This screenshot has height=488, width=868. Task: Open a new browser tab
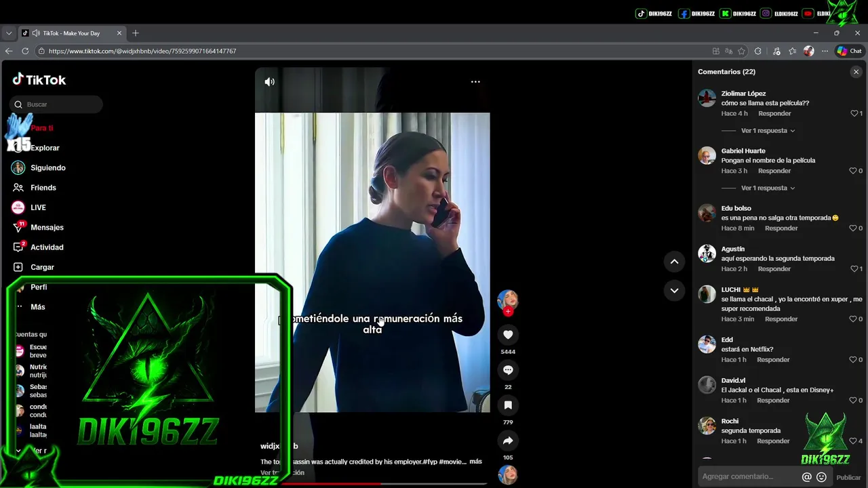tap(136, 33)
